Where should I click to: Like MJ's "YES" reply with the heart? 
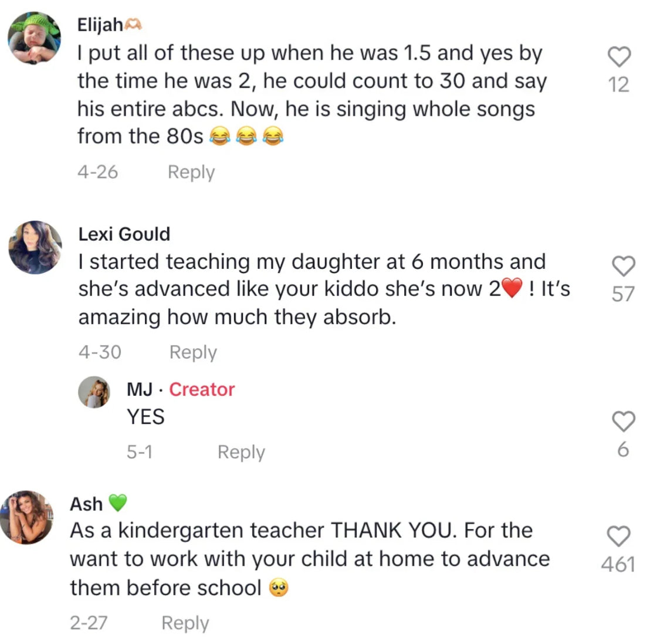[x=623, y=421]
